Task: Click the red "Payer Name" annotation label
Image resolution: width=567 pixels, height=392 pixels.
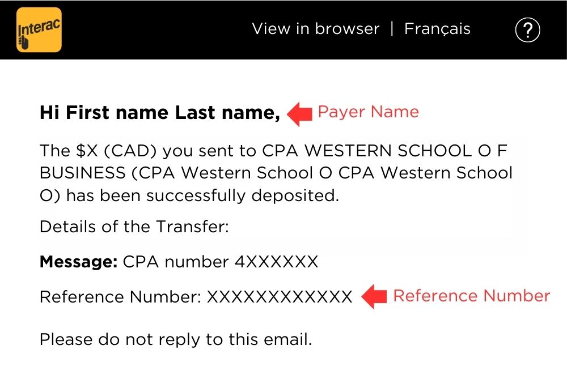Action: click(x=368, y=112)
